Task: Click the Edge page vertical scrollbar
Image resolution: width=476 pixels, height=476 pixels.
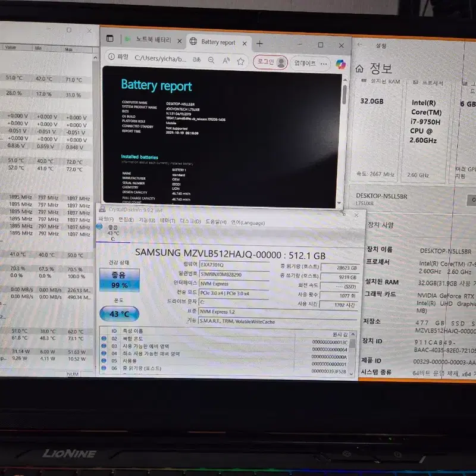Action: pos(345,95)
